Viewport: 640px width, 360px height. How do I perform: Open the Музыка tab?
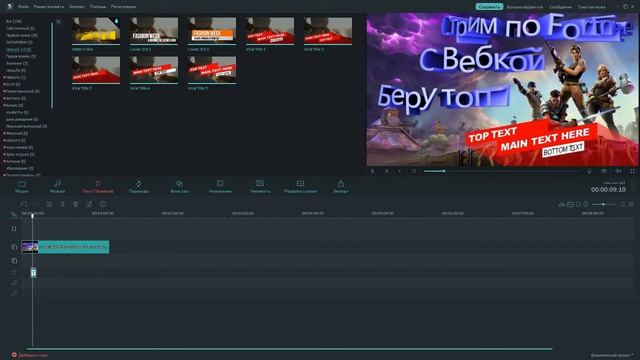click(x=58, y=187)
